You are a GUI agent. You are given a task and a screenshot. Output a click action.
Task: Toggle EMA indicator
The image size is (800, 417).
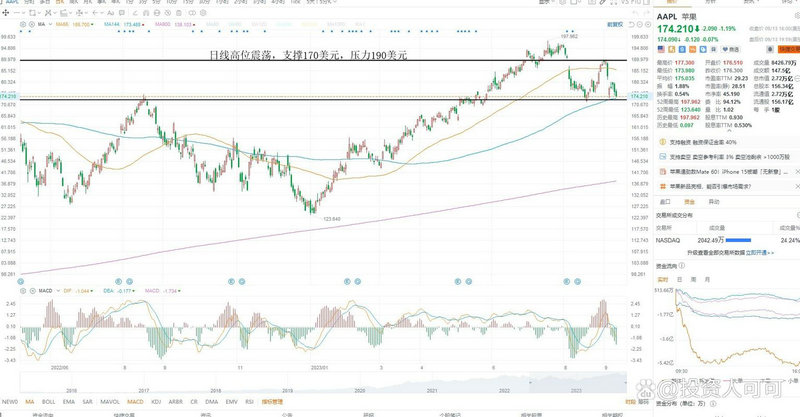[69, 402]
